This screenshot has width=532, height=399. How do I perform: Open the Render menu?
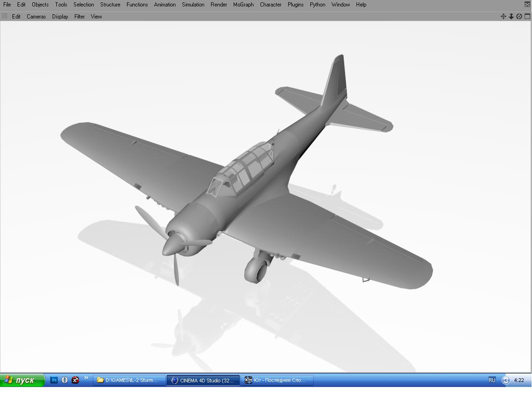[x=218, y=5]
